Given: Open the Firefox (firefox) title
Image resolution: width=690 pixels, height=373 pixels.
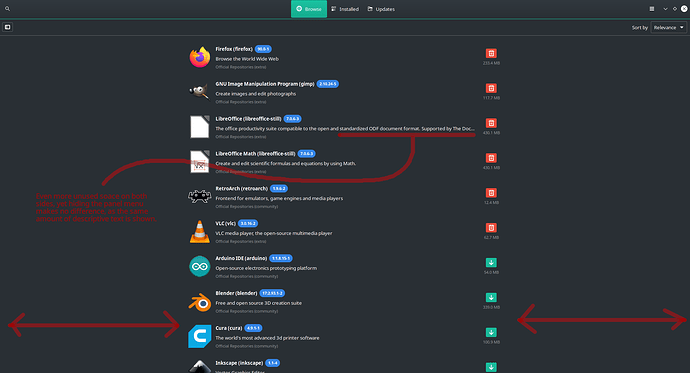Looking at the screenshot, I should tap(234, 49).
